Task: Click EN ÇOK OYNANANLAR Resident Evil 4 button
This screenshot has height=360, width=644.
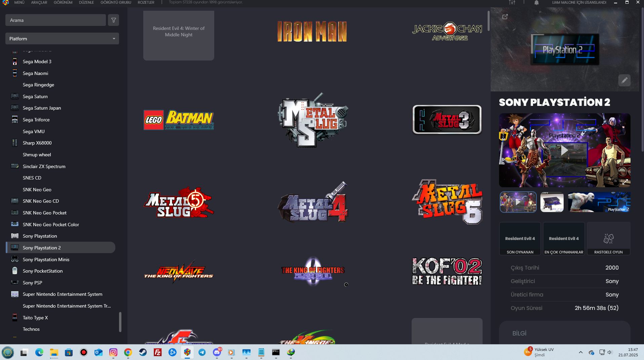Action: click(x=564, y=239)
